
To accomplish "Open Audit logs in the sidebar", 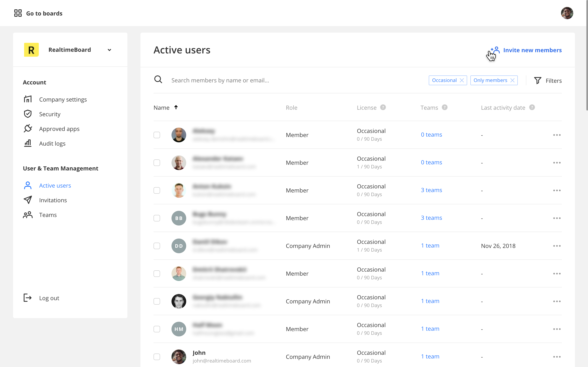I will pyautogui.click(x=52, y=144).
